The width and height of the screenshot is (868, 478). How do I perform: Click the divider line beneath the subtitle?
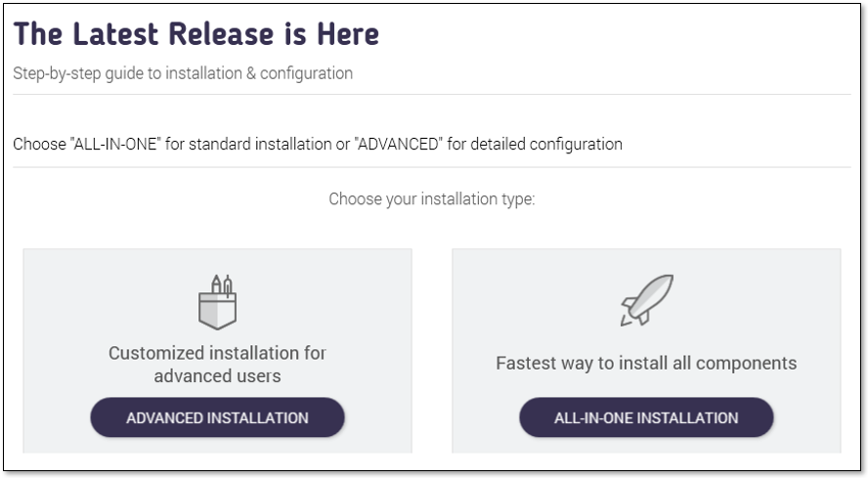point(432,94)
